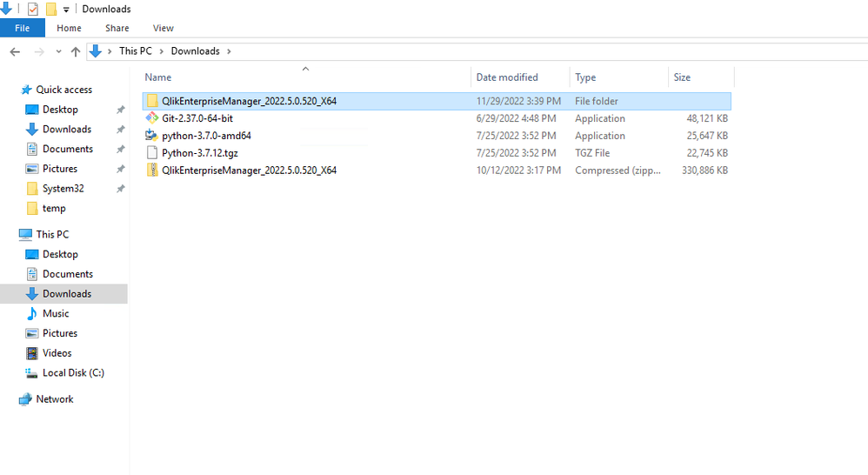
Task: Click the File folder type cell
Action: (x=596, y=101)
